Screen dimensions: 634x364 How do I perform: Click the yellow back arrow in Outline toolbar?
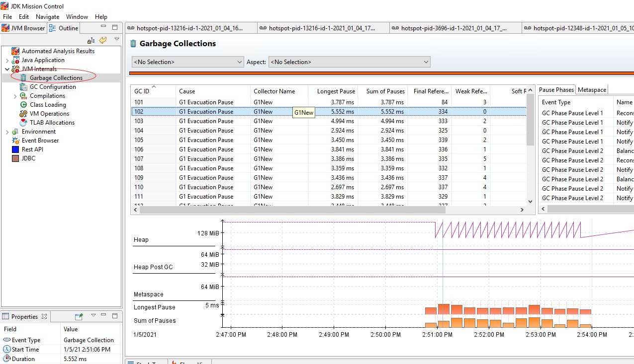(x=103, y=40)
